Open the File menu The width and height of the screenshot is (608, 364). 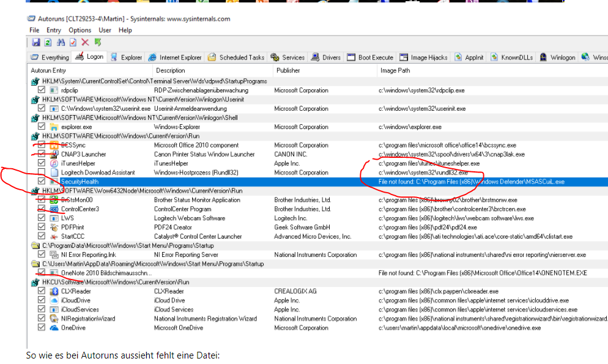click(34, 30)
